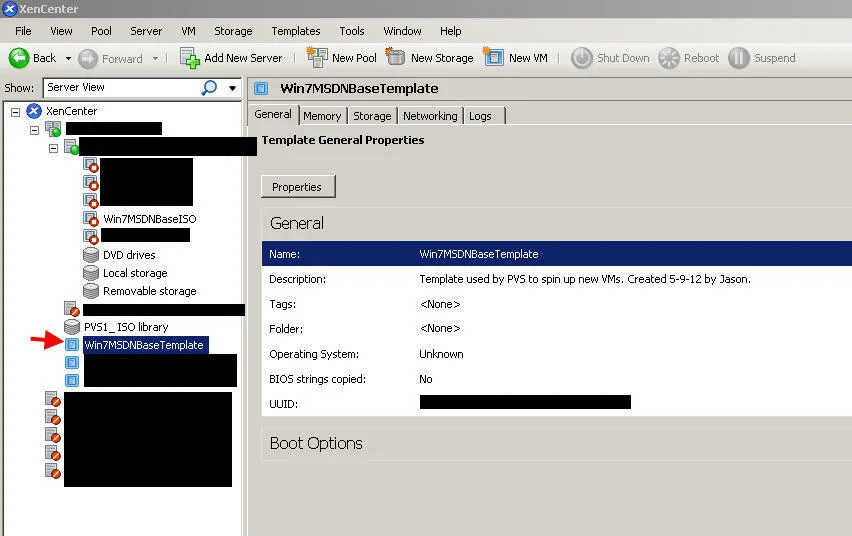The width and height of the screenshot is (852, 536).
Task: Switch to the General tab
Action: coord(273,115)
